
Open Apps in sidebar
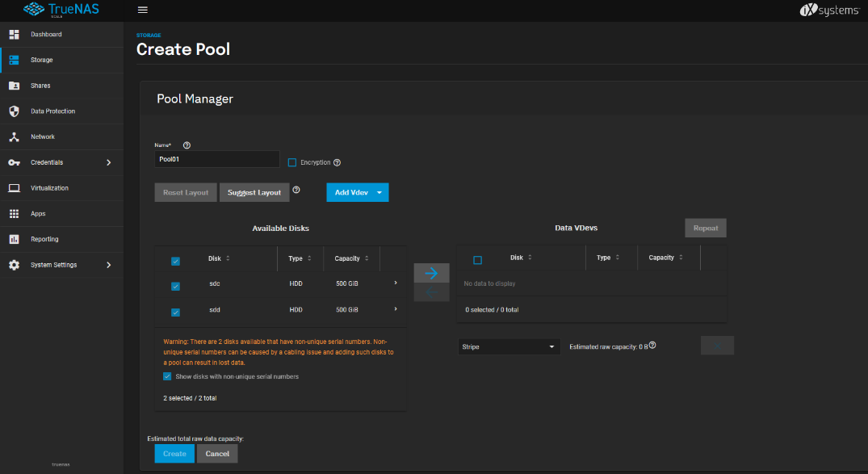[x=38, y=214]
